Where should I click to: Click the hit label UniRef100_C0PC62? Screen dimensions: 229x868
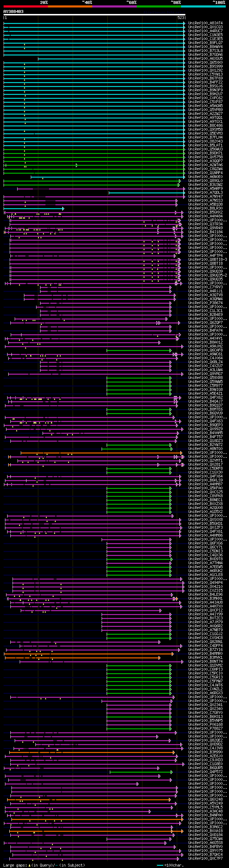pos(205,98)
